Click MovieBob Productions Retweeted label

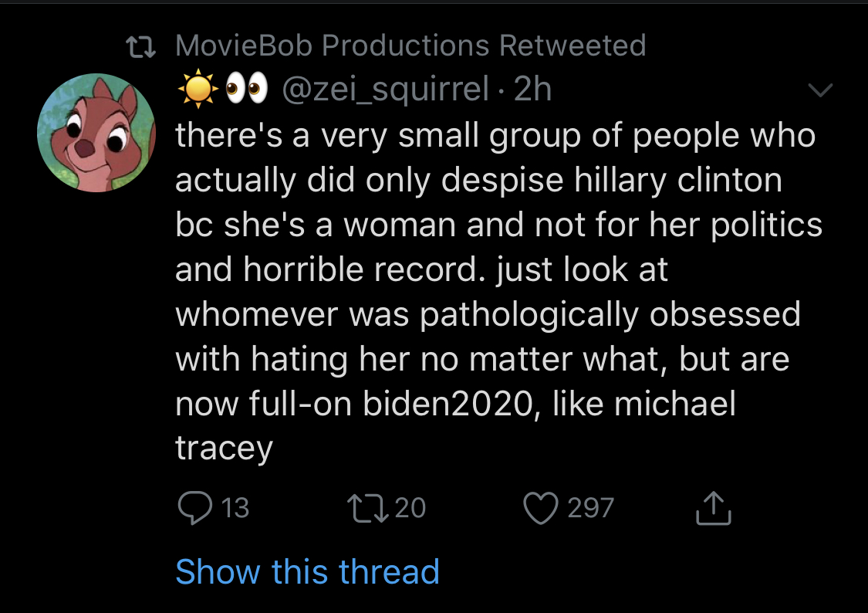point(410,46)
